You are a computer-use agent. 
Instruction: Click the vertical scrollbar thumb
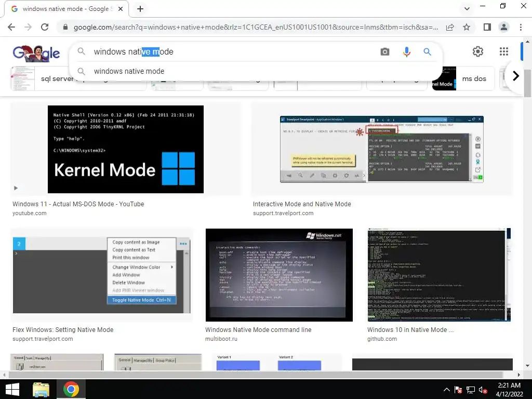pyautogui.click(x=527, y=83)
